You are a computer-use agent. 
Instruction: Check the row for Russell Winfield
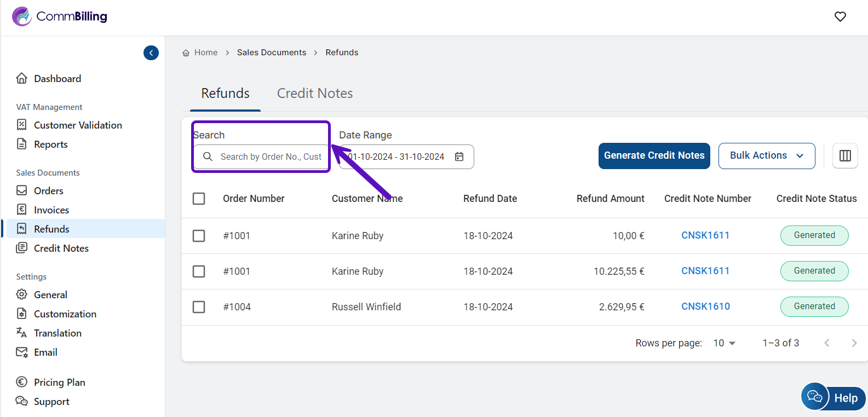pyautogui.click(x=199, y=307)
